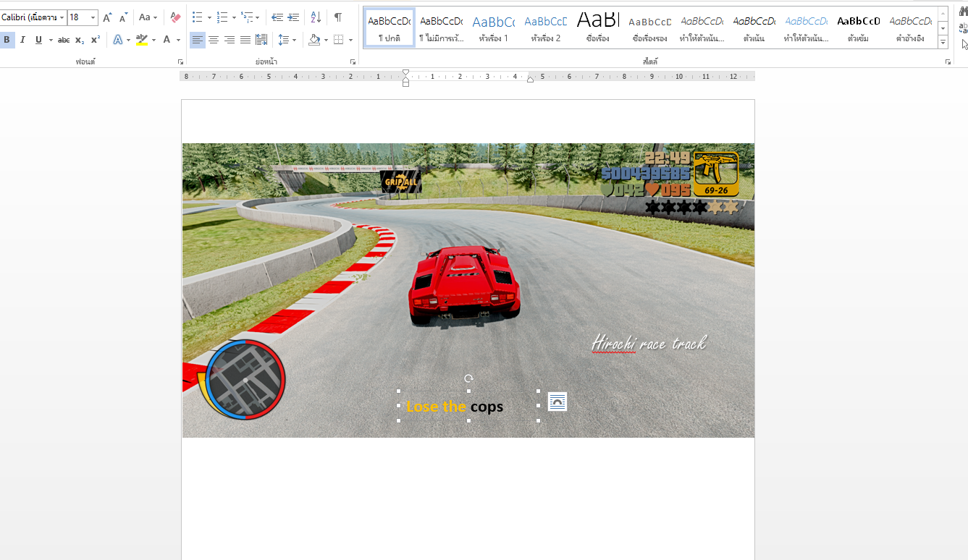Screen dimensions: 968x560
Task: Apply the ชื่อเรื่อง style
Action: pyautogui.click(x=598, y=28)
